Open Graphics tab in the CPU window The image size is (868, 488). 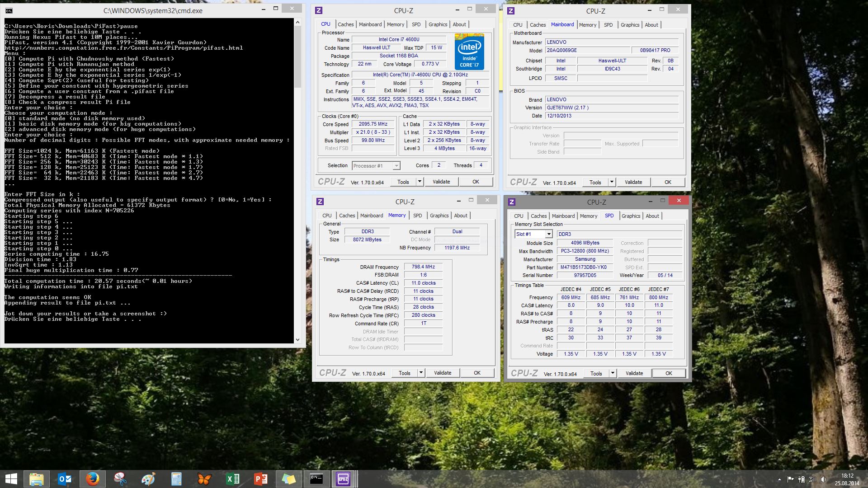tap(438, 24)
